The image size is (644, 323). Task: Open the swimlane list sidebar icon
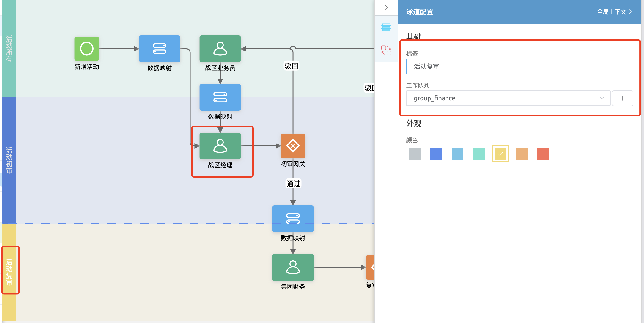386,27
